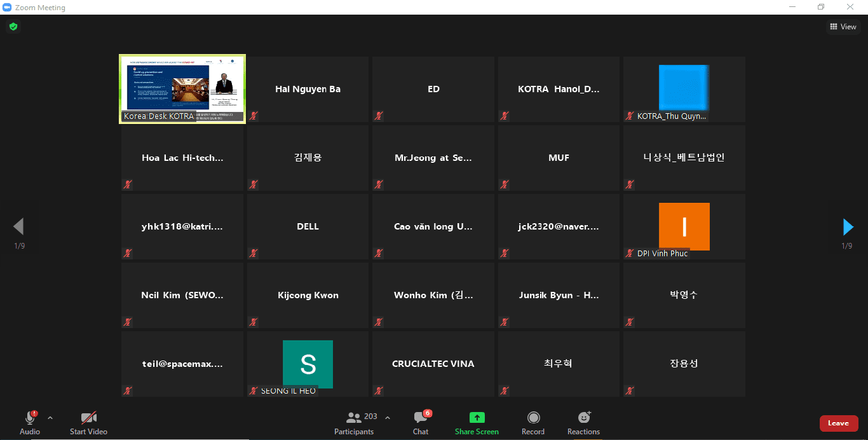Click the Share Screen icon
The width and height of the screenshot is (868, 440).
coord(477,418)
